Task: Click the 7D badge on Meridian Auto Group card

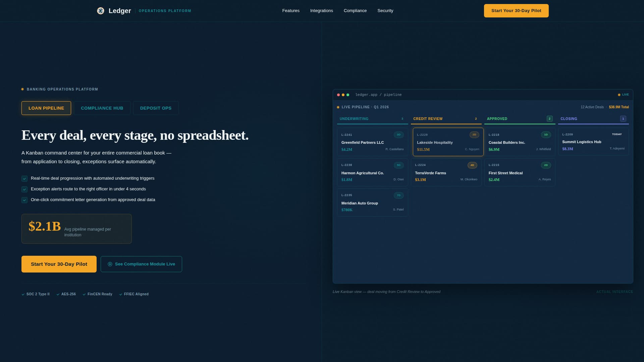Action: [399, 195]
